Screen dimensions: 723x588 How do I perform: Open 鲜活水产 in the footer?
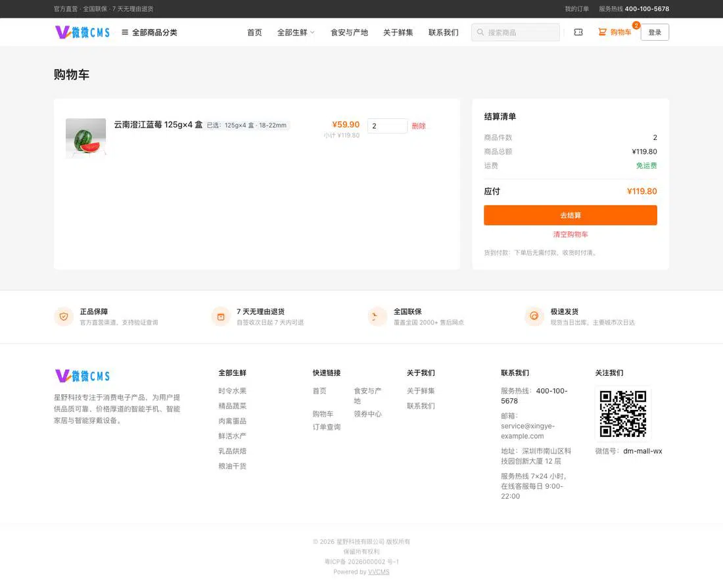pos(233,436)
